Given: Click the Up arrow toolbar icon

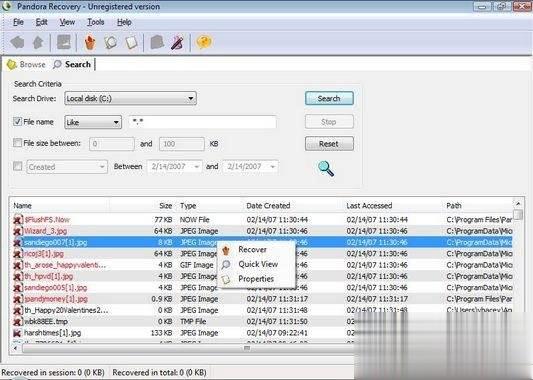Looking at the screenshot, I should (x=38, y=43).
